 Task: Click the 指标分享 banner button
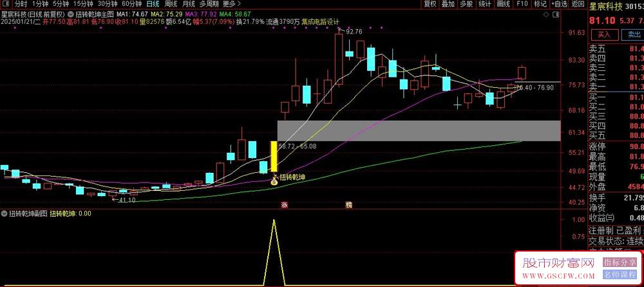[x=620, y=262]
